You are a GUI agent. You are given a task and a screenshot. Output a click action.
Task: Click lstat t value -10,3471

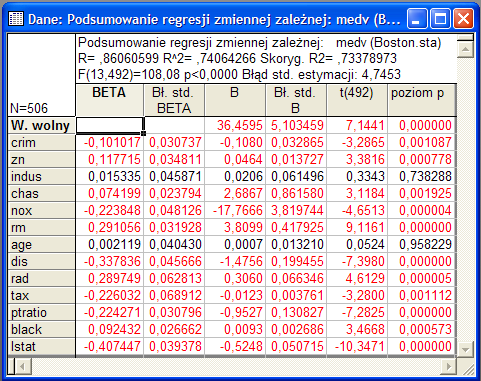click(357, 347)
